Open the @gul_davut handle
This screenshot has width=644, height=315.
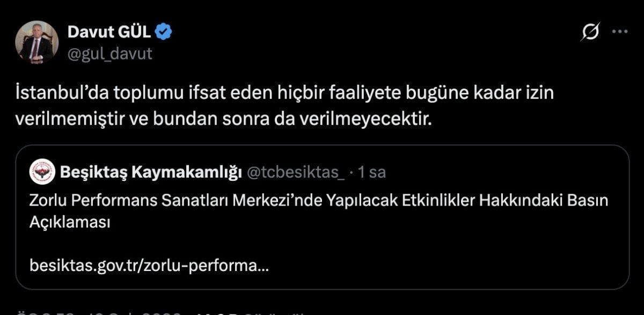[x=110, y=53]
